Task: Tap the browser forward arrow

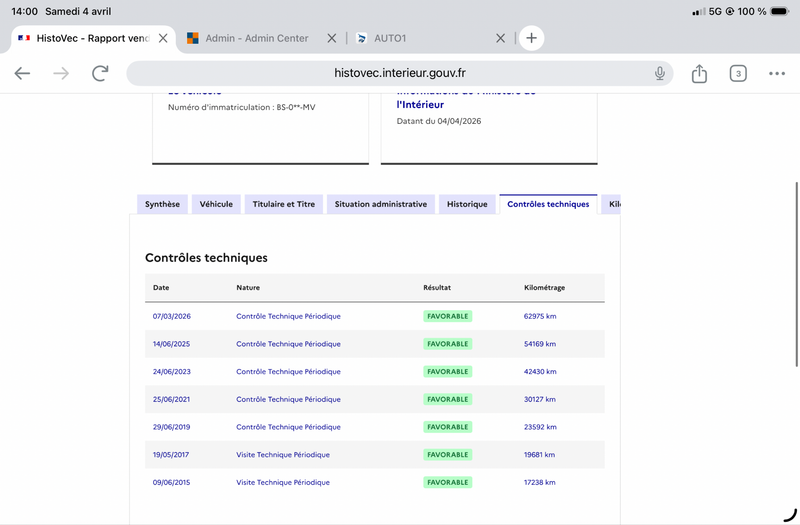Action: tap(61, 73)
